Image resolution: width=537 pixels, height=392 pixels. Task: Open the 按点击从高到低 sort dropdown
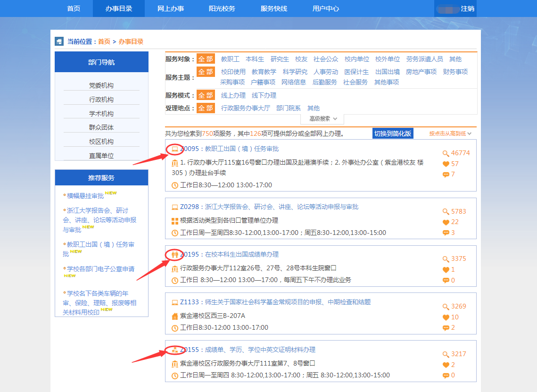click(450, 133)
